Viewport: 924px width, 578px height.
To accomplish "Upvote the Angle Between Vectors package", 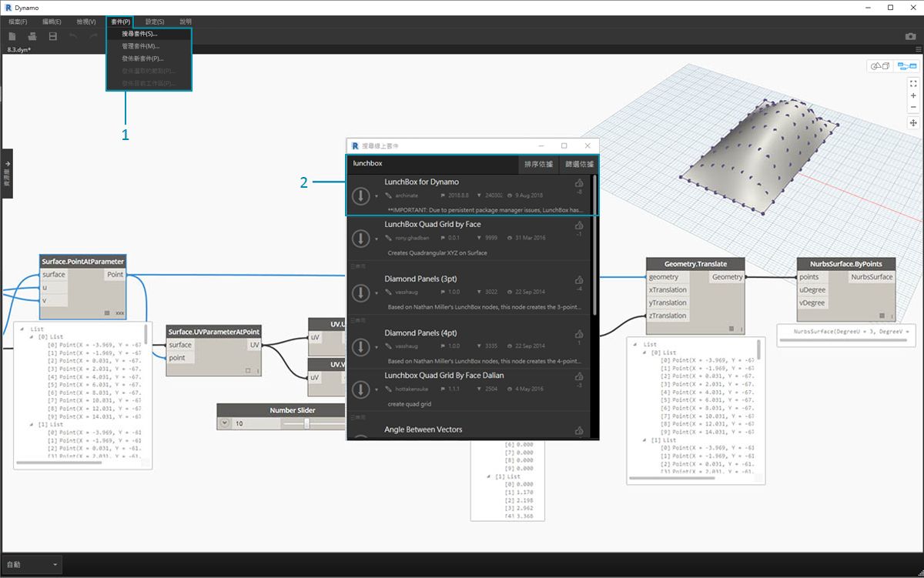I will click(x=579, y=430).
